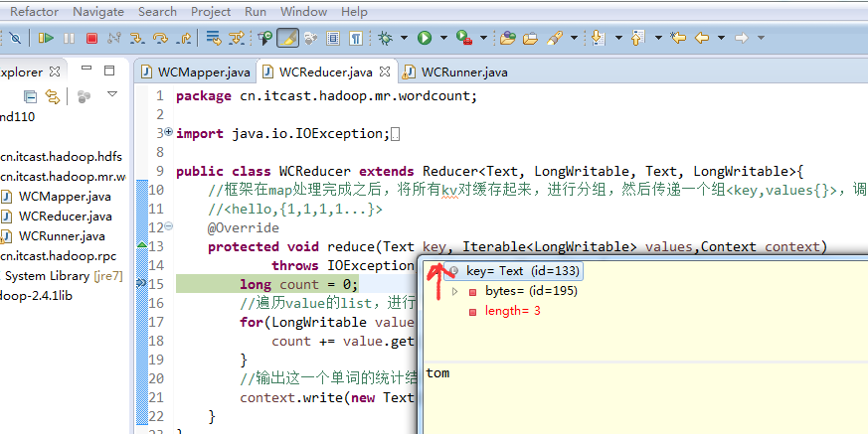Click the Open Task icon
The image size is (868, 434).
[x=530, y=38]
